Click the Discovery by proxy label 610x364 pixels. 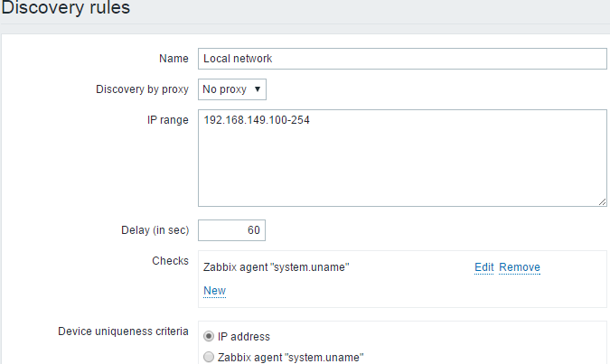tap(143, 89)
